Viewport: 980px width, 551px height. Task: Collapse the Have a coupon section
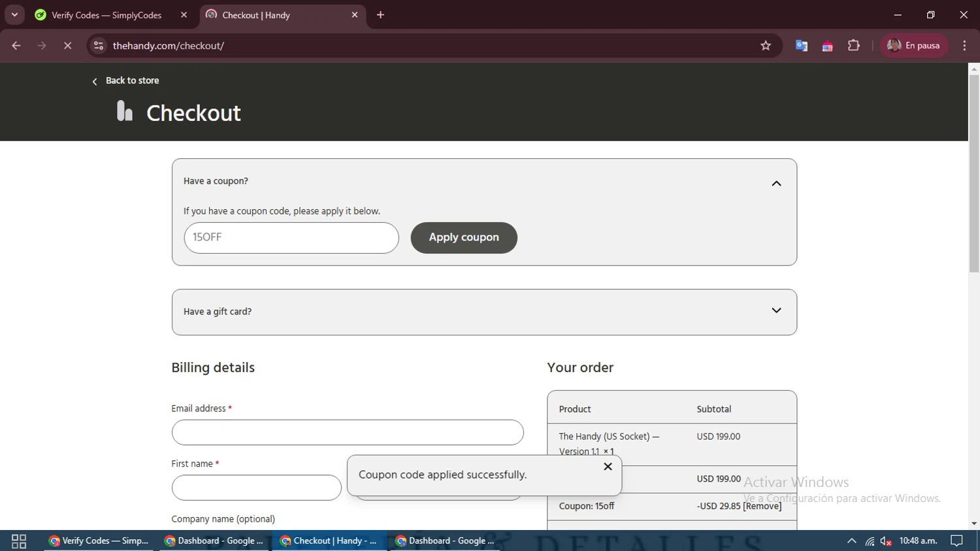point(776,184)
